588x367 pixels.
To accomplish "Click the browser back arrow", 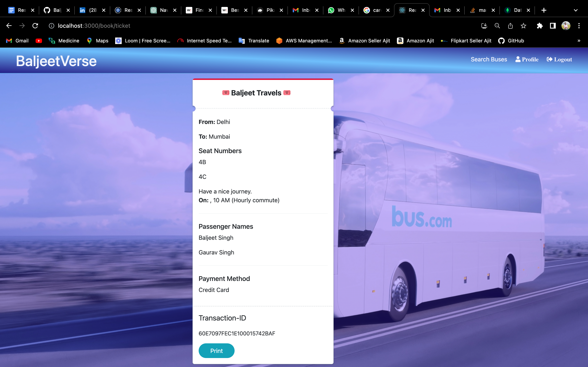I will [9, 26].
